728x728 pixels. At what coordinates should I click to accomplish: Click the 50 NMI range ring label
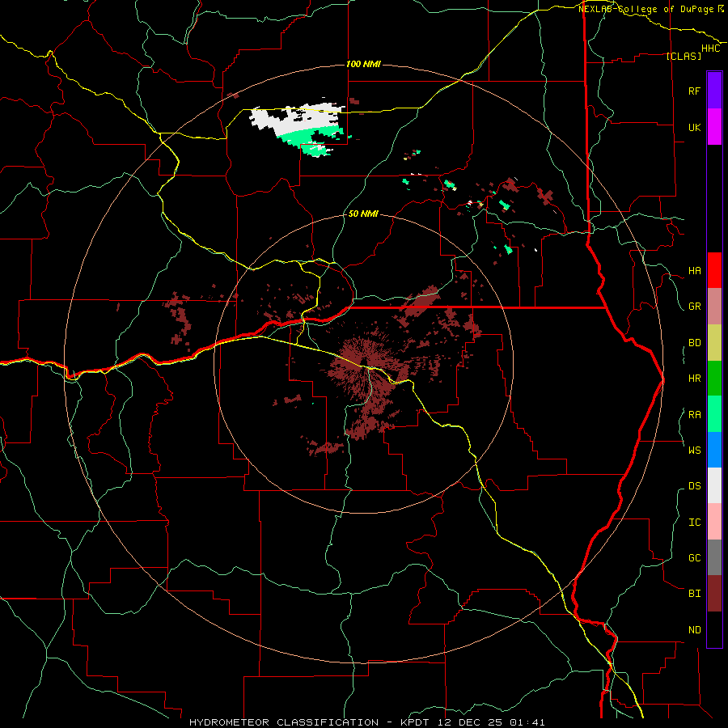click(363, 214)
